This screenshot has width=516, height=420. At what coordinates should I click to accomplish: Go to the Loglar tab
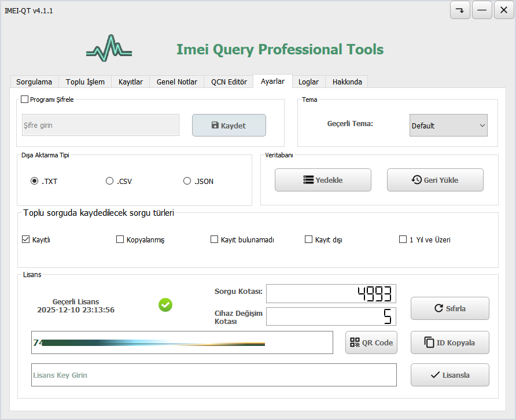308,82
